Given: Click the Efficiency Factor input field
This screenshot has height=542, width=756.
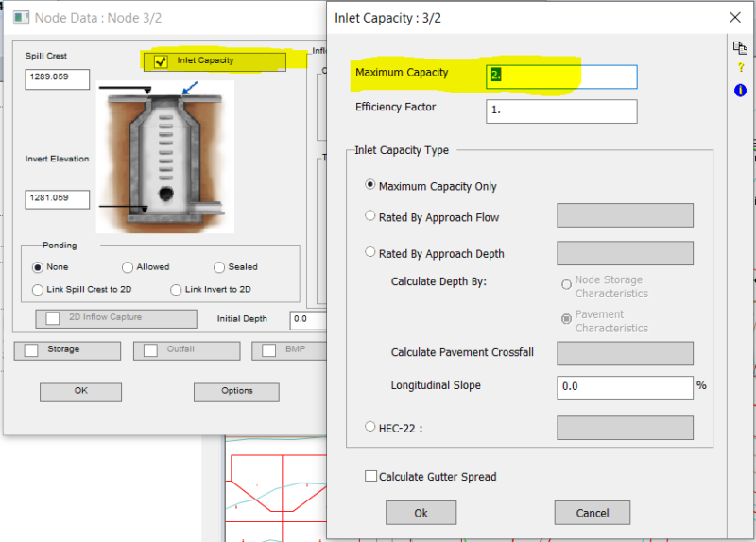Looking at the screenshot, I should (561, 111).
